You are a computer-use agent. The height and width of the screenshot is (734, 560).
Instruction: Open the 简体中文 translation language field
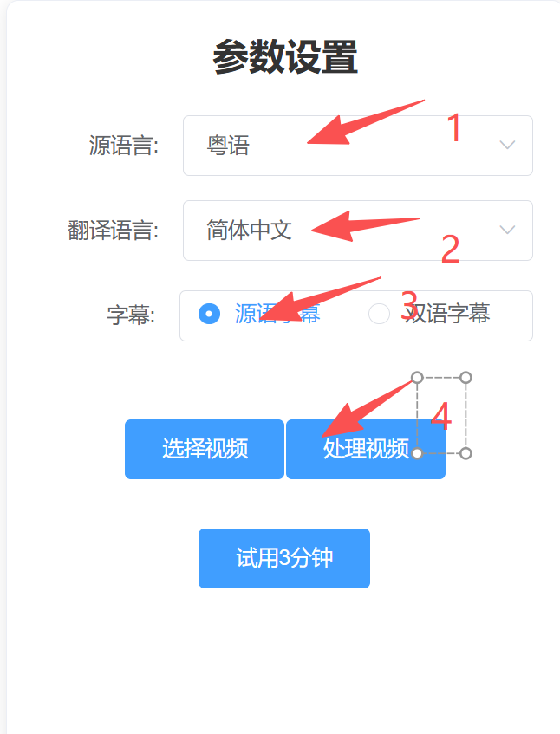point(358,231)
